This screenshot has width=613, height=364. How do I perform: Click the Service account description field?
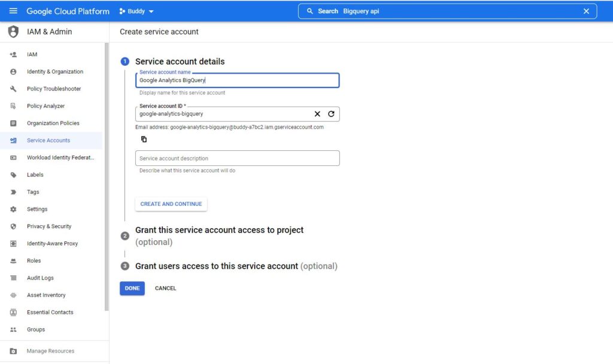(x=237, y=158)
